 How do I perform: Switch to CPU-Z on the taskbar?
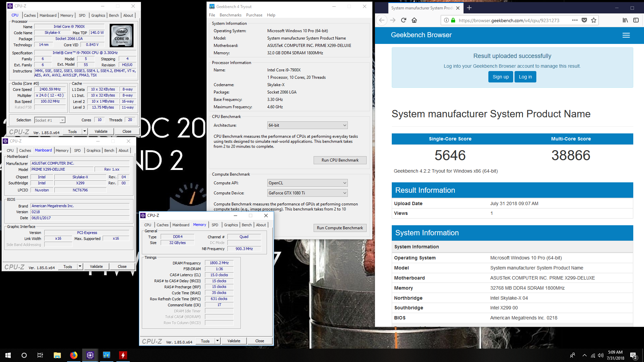click(x=90, y=355)
